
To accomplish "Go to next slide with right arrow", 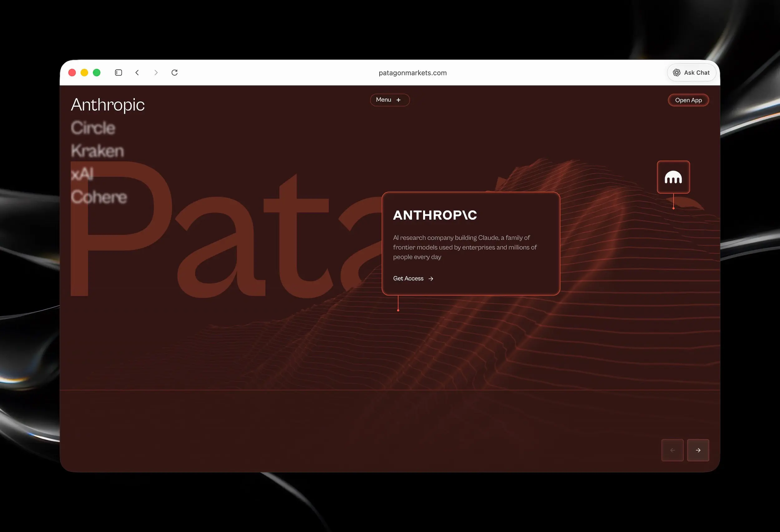I will [x=698, y=450].
